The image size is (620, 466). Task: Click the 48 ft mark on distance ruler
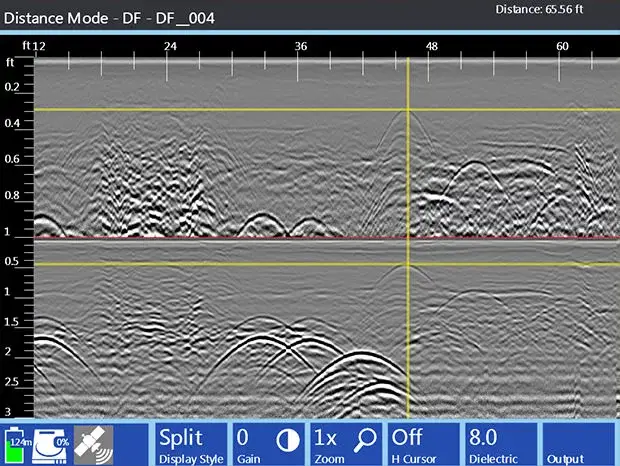tap(432, 47)
